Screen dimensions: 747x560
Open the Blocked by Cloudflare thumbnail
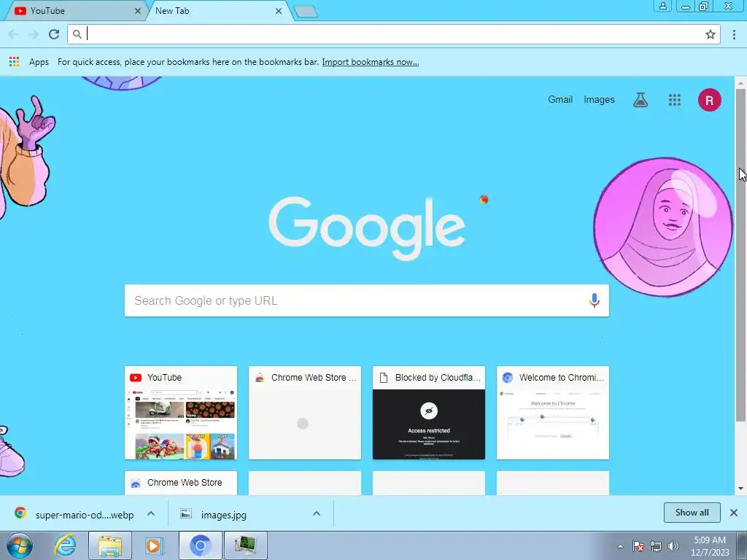(x=429, y=413)
